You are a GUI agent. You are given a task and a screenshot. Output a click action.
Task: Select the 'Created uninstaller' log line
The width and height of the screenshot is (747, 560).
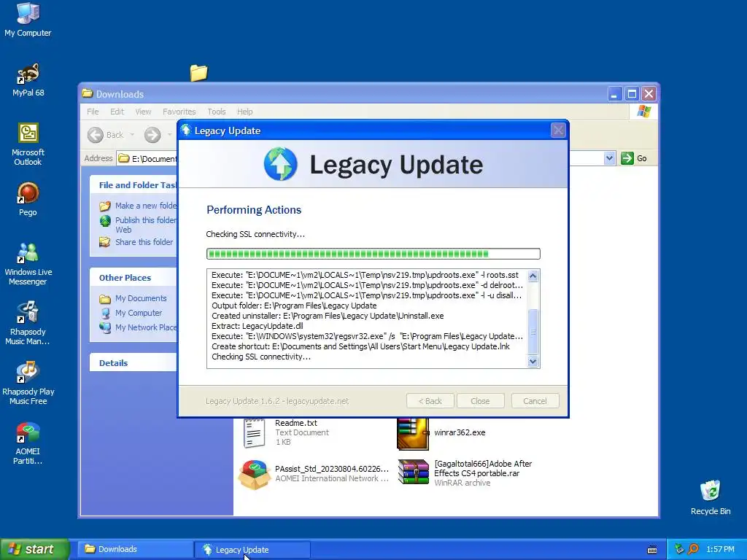point(328,316)
